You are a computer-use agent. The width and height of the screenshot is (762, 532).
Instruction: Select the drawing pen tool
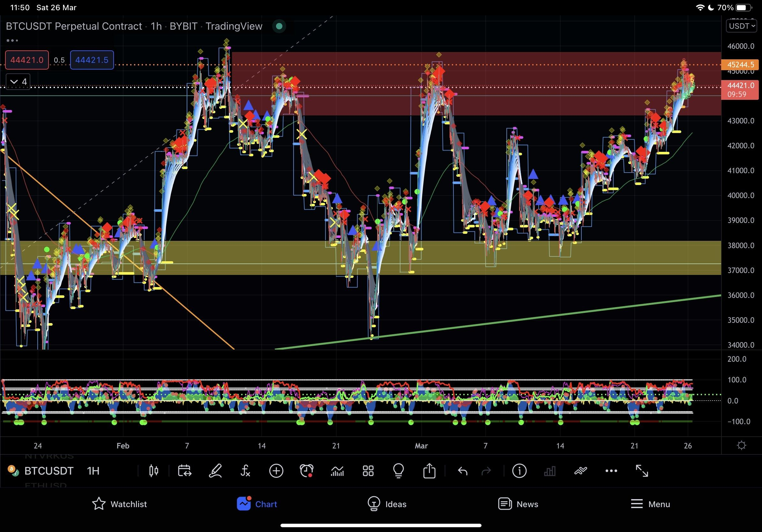215,471
